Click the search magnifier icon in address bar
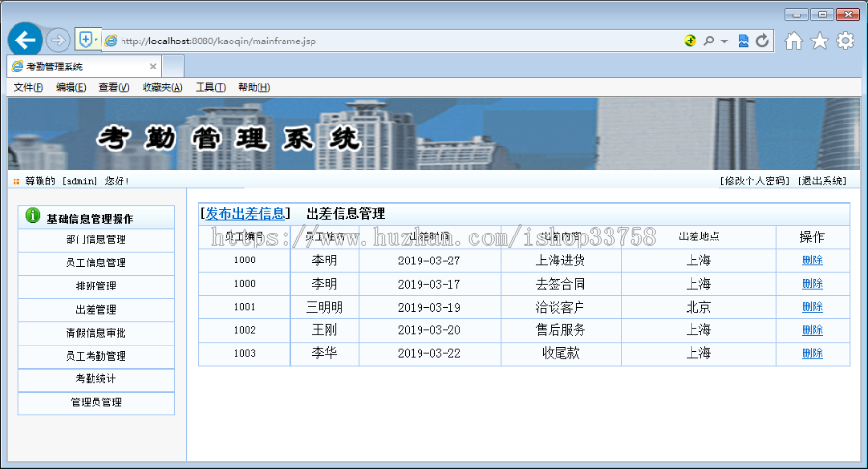This screenshot has height=469, width=868. [708, 41]
